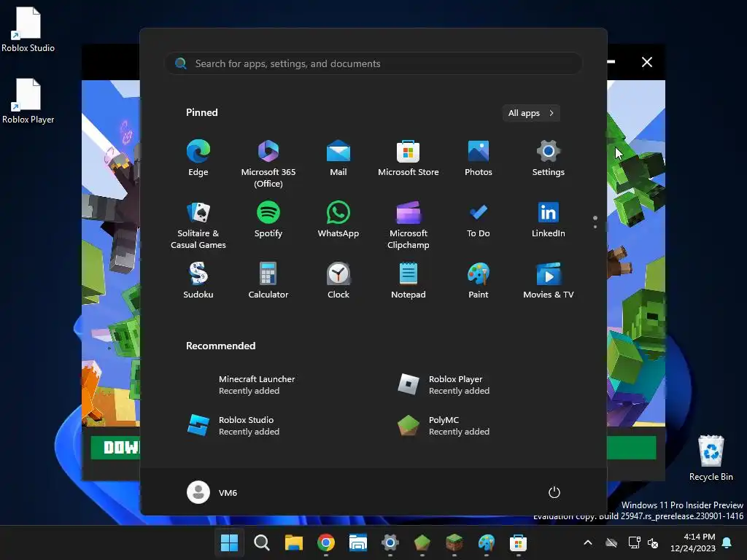
Task: Open File Explorer from taskbar
Action: [293, 542]
